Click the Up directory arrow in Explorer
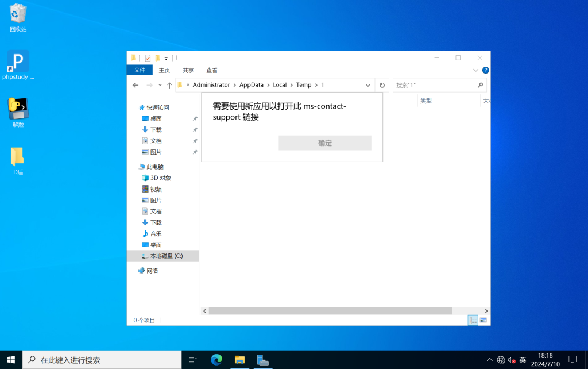 tap(169, 85)
